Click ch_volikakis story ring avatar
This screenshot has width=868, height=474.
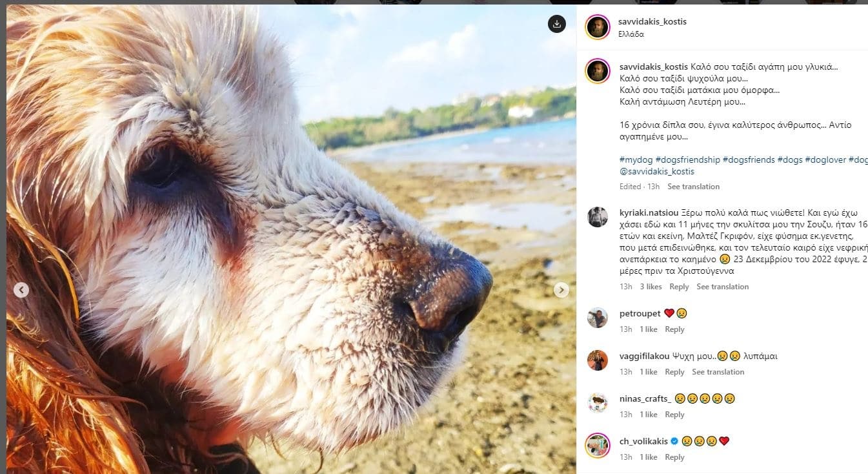point(597,446)
